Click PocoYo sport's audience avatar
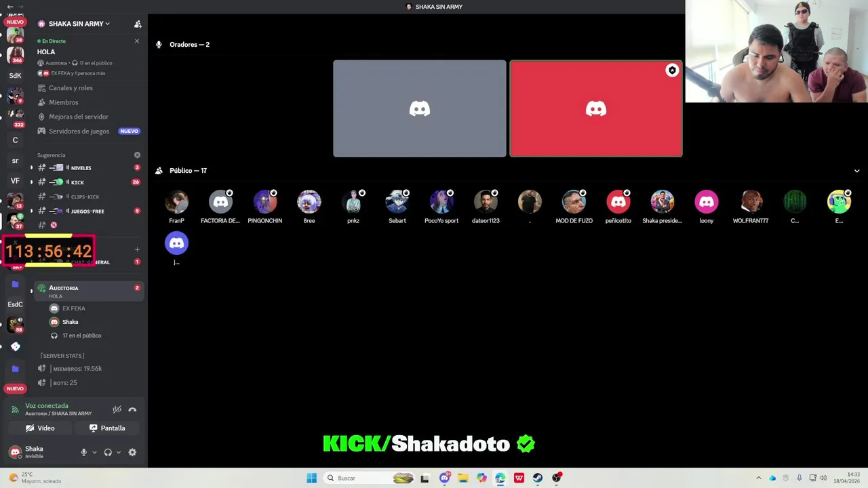Viewport: 868px width, 488px height. [441, 202]
